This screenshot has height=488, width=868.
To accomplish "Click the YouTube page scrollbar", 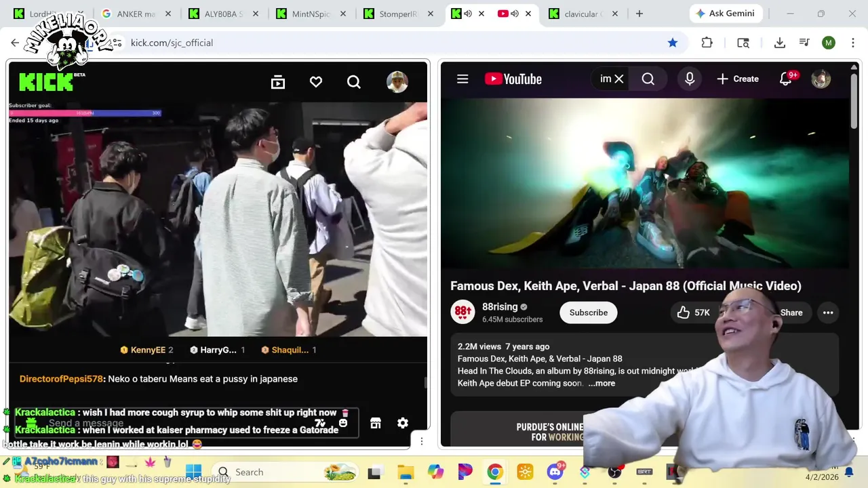I will pyautogui.click(x=854, y=102).
